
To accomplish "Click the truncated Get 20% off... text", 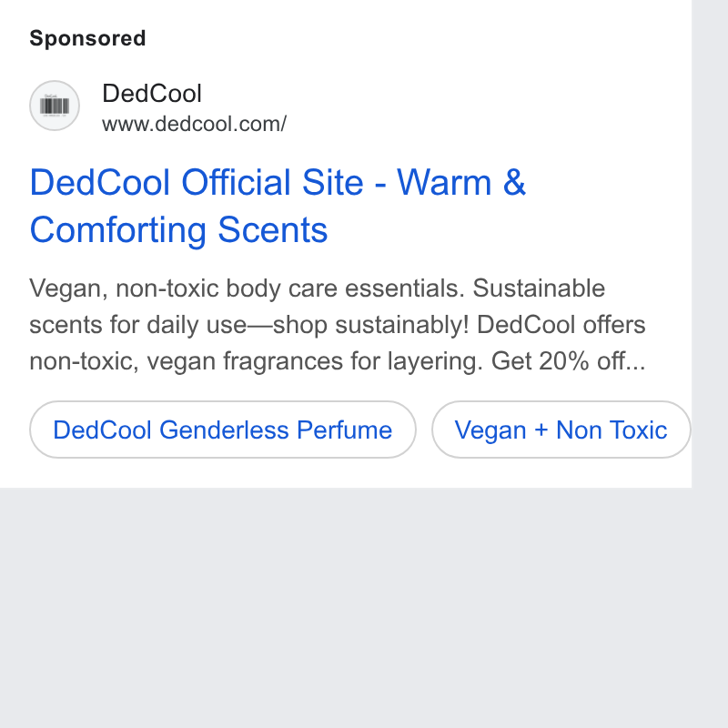I will click(x=568, y=360).
